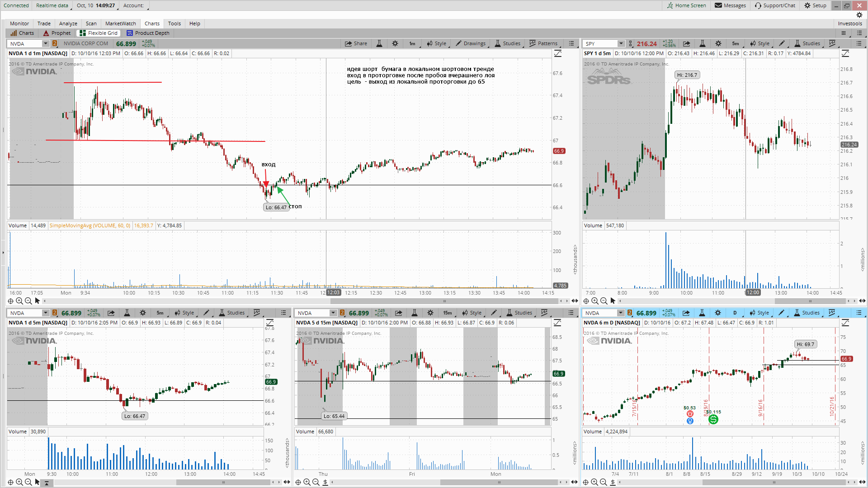This screenshot has height=488, width=868.
Task: Open 15m timeframe selector in middle chart
Action: tap(448, 313)
